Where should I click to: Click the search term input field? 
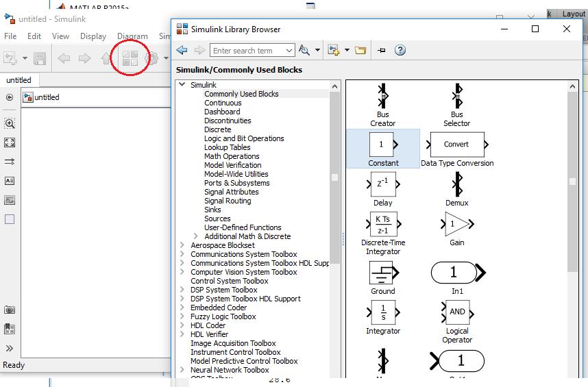tap(248, 50)
